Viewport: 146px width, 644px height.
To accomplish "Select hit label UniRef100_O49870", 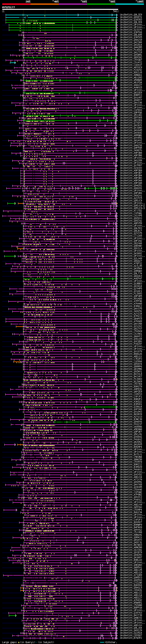I will (x=131, y=151).
